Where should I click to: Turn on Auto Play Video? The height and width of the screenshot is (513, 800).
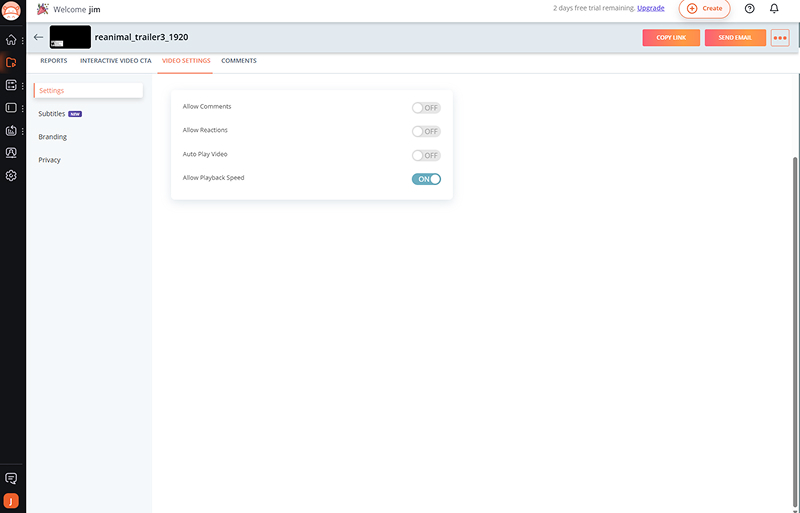point(426,155)
